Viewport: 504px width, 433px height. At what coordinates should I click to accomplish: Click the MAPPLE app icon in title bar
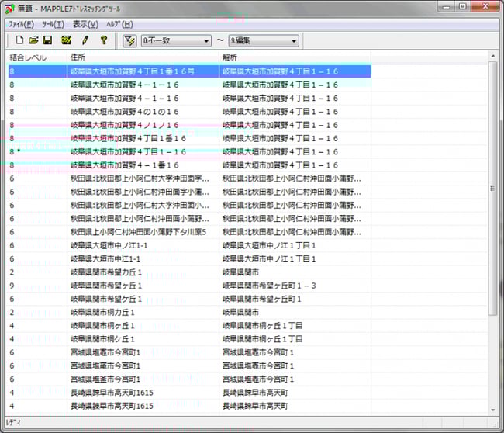coord(9,6)
